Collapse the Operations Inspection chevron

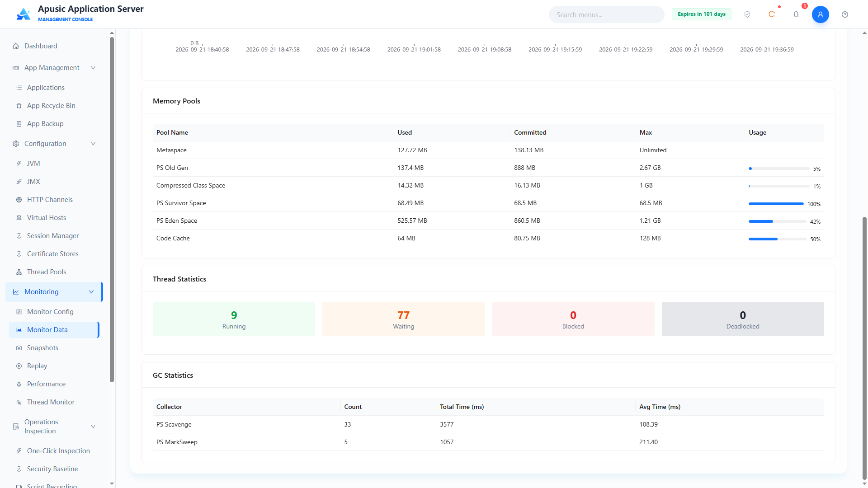[x=93, y=427]
